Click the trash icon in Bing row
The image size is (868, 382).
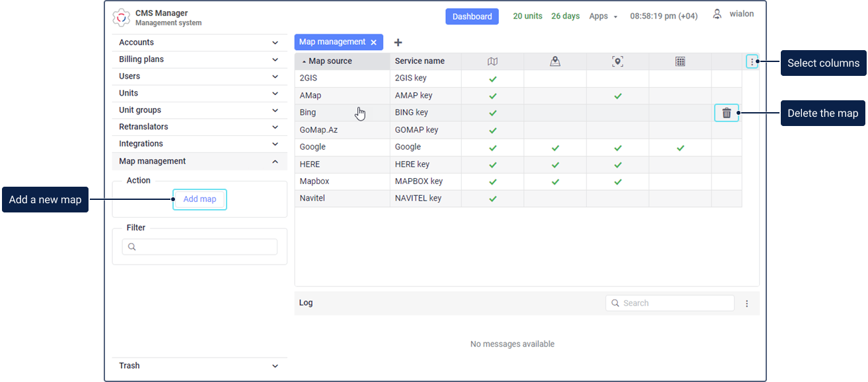(x=726, y=113)
